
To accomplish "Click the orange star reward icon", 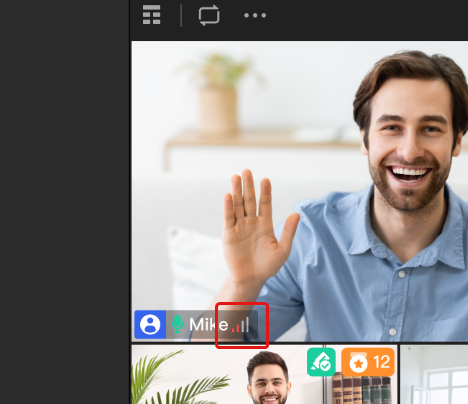I will coord(358,363).
